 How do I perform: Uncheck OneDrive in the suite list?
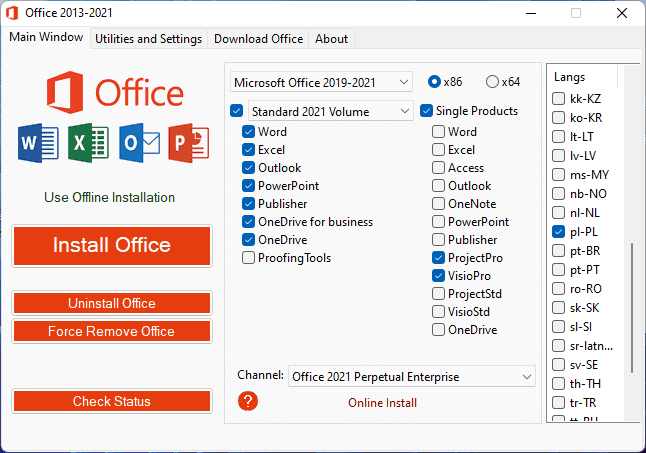tap(248, 240)
